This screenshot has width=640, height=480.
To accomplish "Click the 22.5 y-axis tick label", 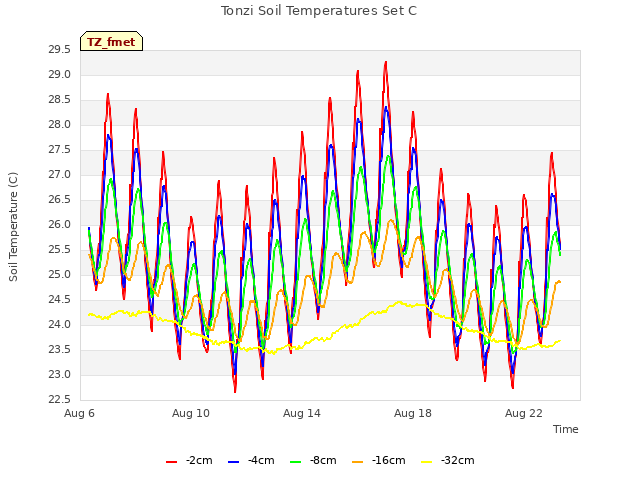I will [60, 400].
